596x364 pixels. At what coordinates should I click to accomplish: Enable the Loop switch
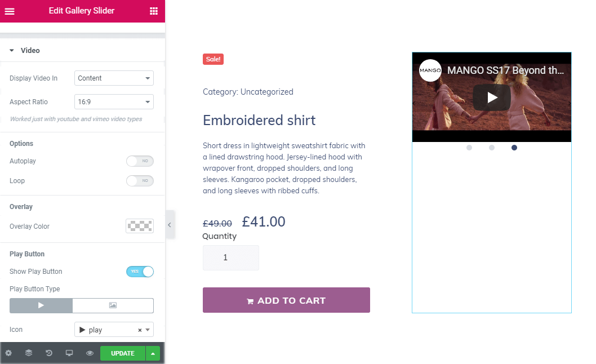pos(140,181)
